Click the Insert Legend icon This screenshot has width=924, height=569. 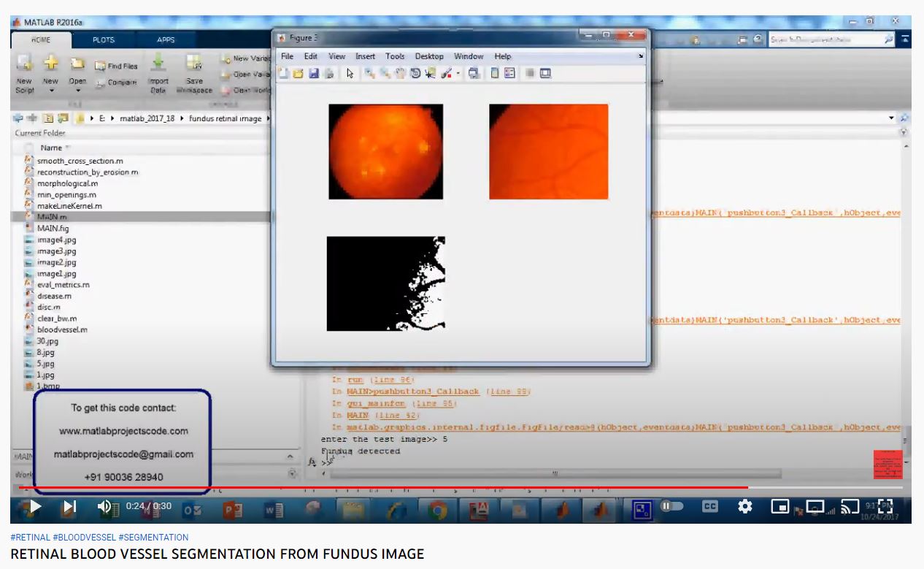click(509, 73)
